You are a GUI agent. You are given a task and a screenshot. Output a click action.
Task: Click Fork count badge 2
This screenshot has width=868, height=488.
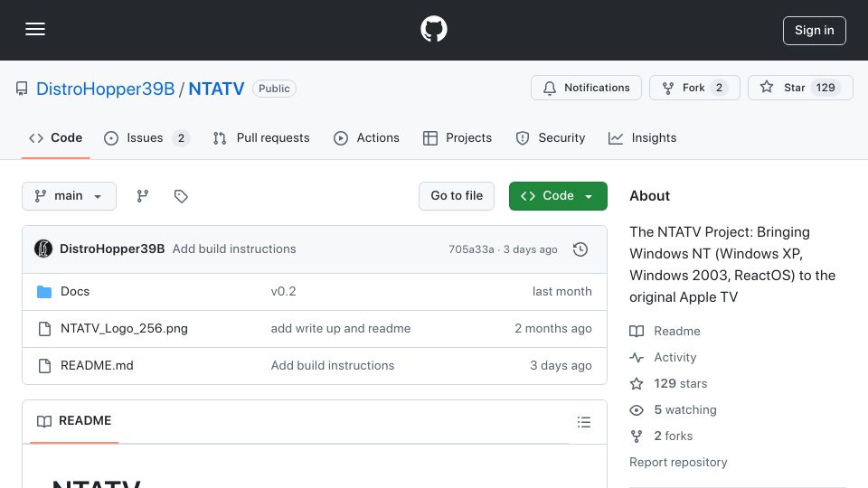(719, 88)
